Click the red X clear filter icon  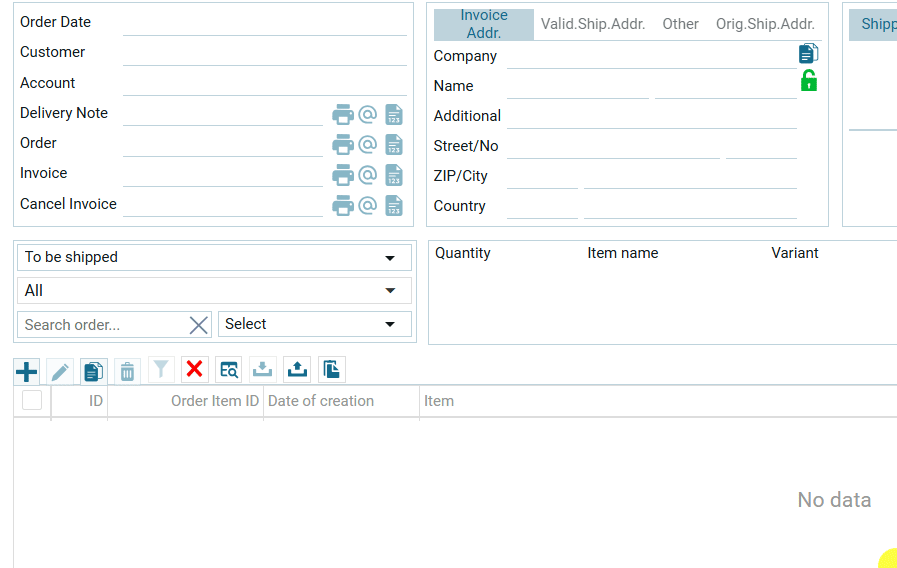(x=194, y=370)
